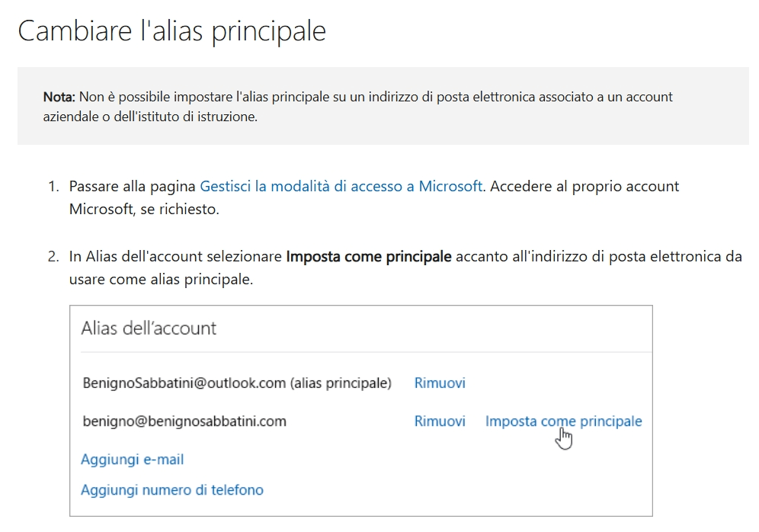Click Rimuovi next to BenignoSabbatini@outlook.com
The height and width of the screenshot is (532, 759).
[440, 383]
